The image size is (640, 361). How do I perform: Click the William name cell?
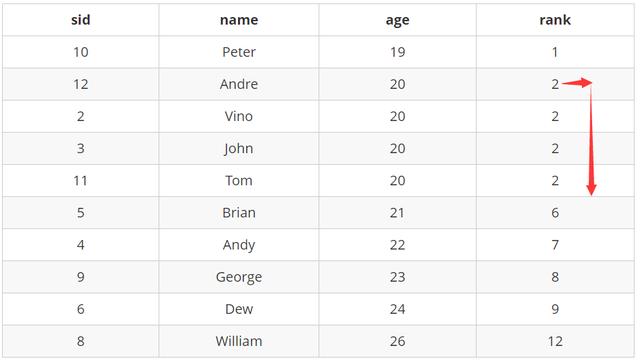[239, 341]
